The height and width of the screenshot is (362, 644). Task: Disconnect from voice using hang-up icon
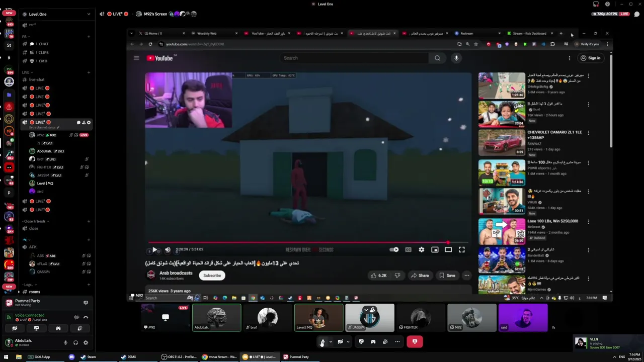click(x=86, y=317)
